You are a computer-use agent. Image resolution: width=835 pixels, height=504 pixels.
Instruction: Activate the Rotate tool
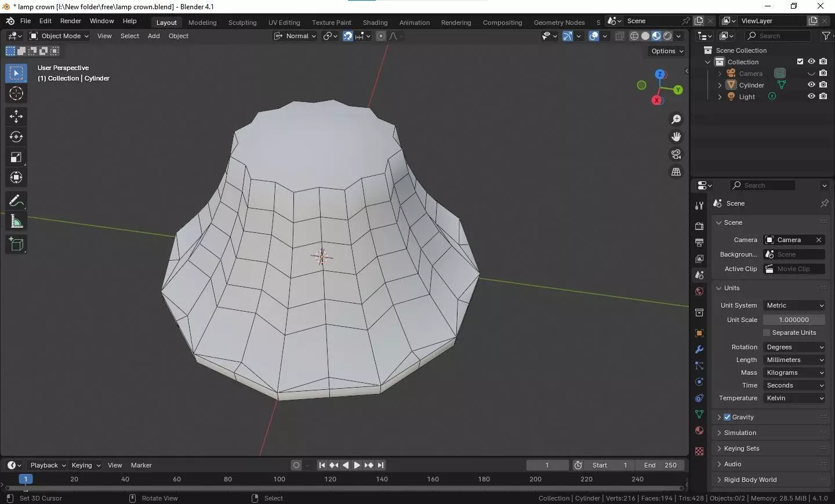pos(16,137)
